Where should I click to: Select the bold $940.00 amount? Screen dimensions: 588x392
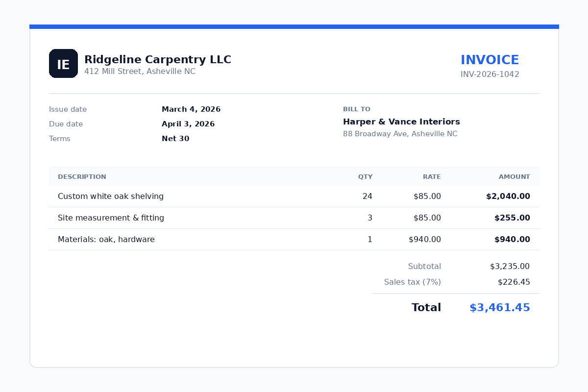512,240
